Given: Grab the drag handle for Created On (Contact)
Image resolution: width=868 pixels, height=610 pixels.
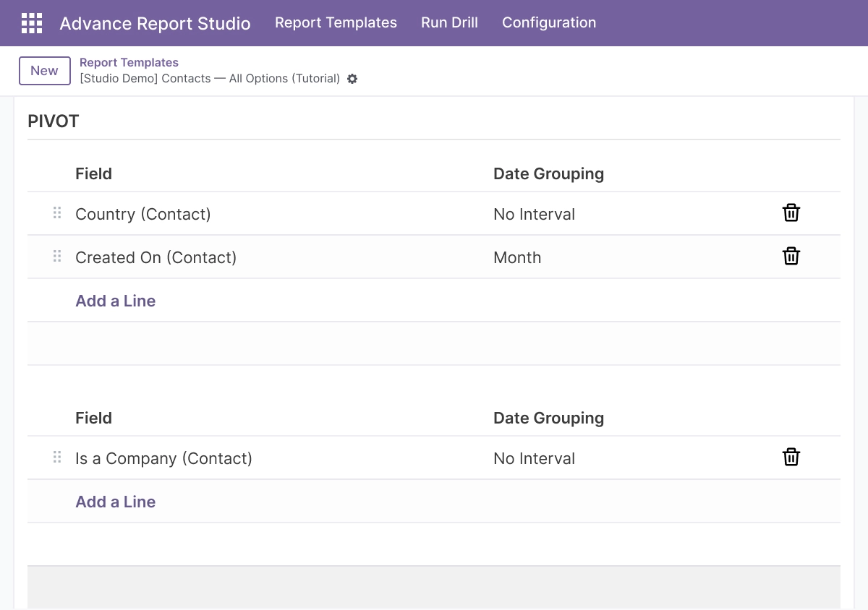Looking at the screenshot, I should pyautogui.click(x=57, y=257).
